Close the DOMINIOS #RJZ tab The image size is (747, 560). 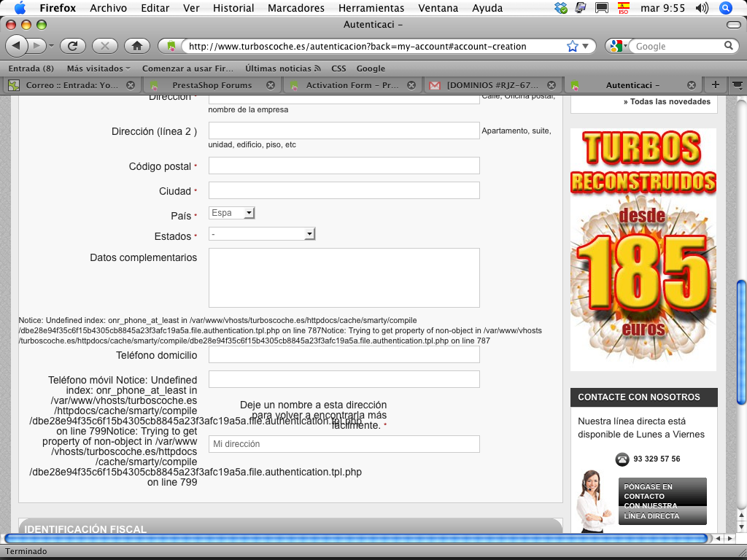tap(551, 85)
